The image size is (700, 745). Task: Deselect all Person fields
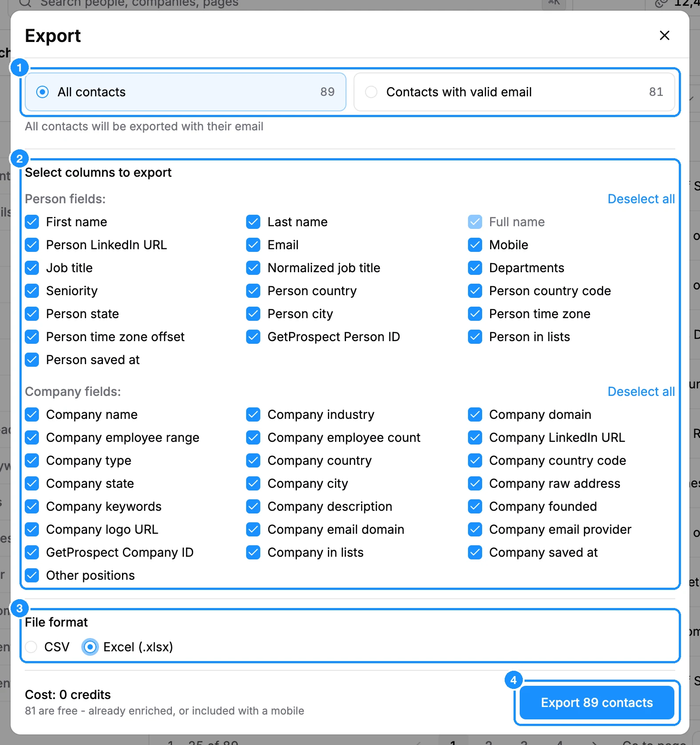pos(641,199)
